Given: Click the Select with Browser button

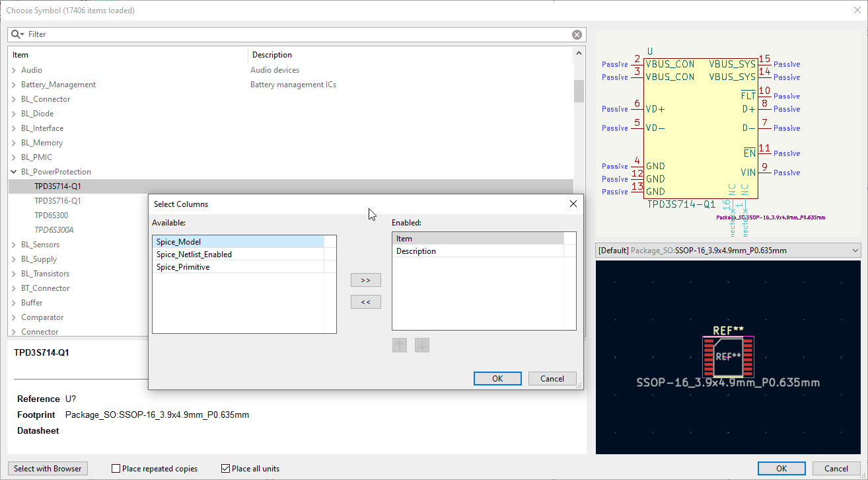Looking at the screenshot, I should [48, 469].
